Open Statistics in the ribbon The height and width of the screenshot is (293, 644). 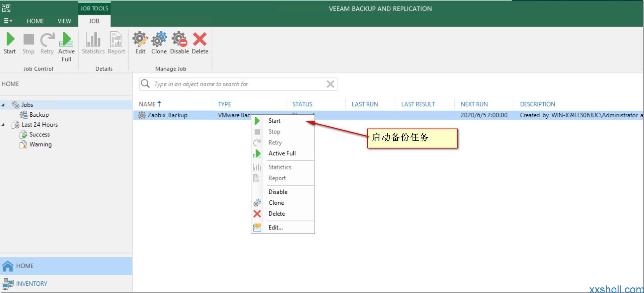(93, 43)
